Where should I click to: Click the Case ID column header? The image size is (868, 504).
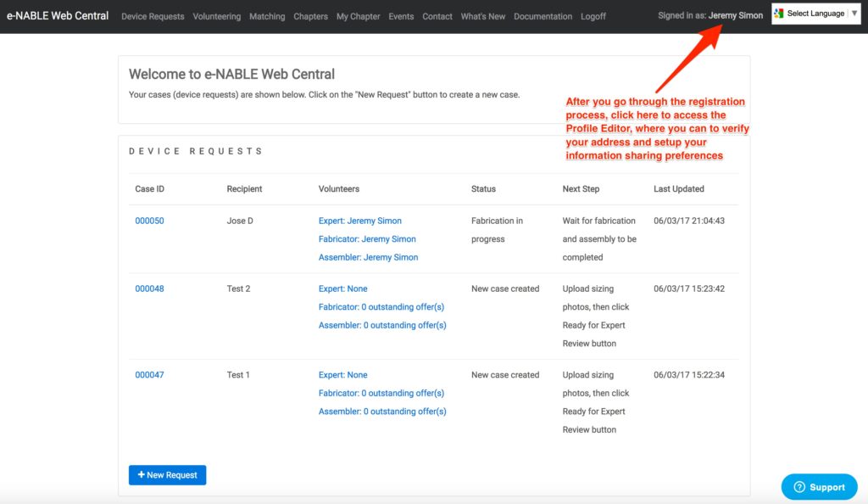pos(149,189)
